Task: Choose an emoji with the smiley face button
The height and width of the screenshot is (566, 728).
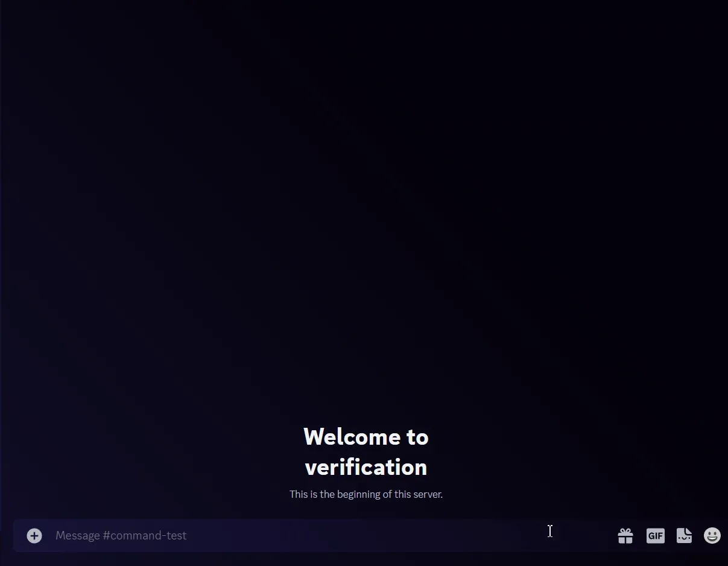Action: coord(712,536)
